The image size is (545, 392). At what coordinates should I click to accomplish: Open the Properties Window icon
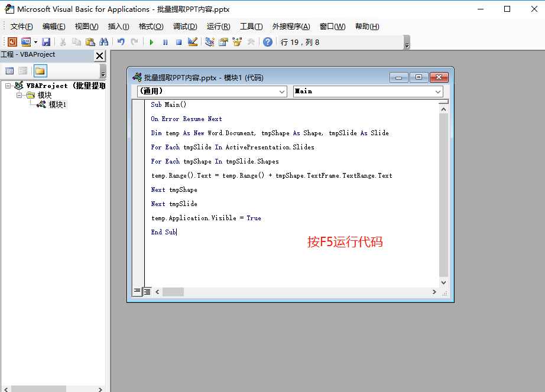point(223,42)
